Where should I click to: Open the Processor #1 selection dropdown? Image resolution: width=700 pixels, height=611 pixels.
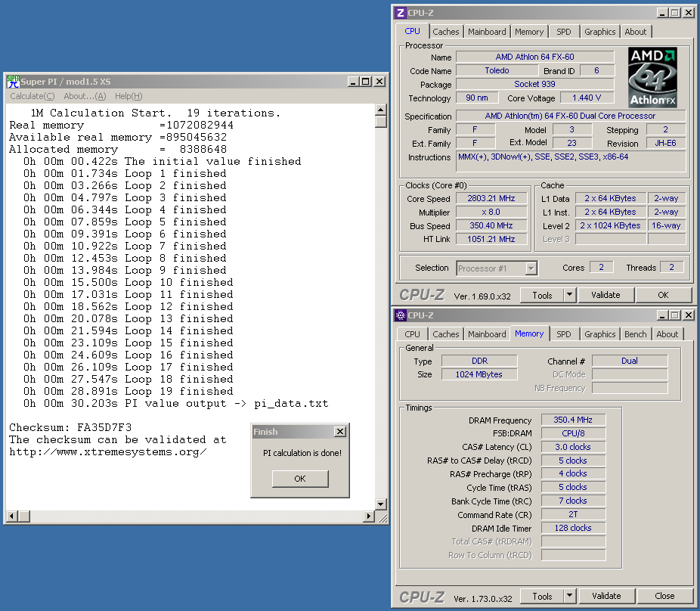coord(531,268)
